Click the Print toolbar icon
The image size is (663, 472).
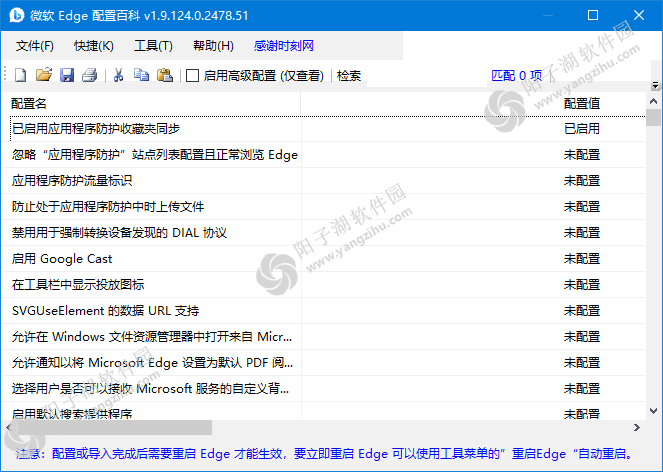90,75
